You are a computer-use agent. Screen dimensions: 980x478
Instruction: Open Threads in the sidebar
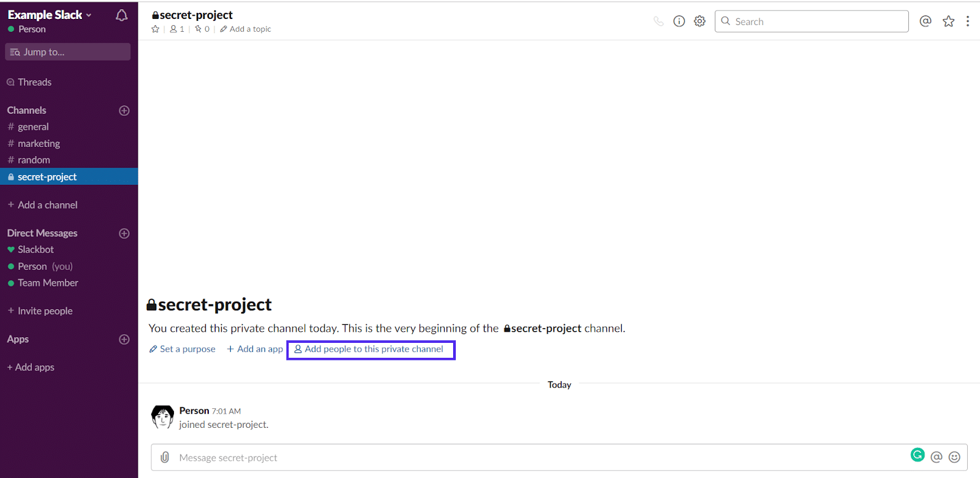tap(34, 82)
